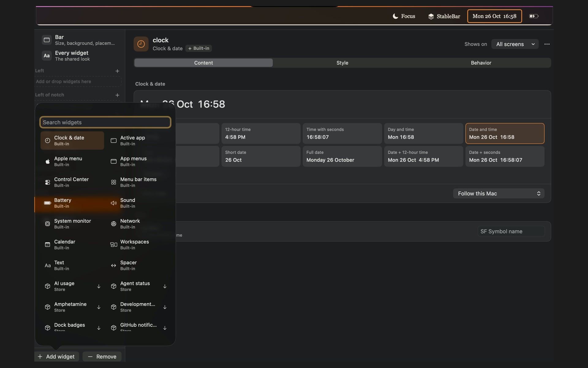Viewport: 588px width, 368px height.
Task: Download the Agent status store widget
Action: pos(165,286)
